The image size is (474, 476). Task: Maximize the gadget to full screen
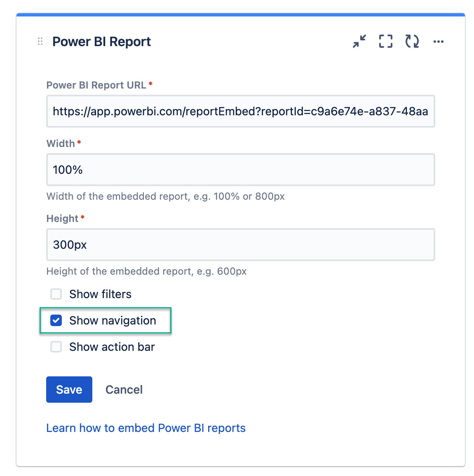[x=386, y=41]
